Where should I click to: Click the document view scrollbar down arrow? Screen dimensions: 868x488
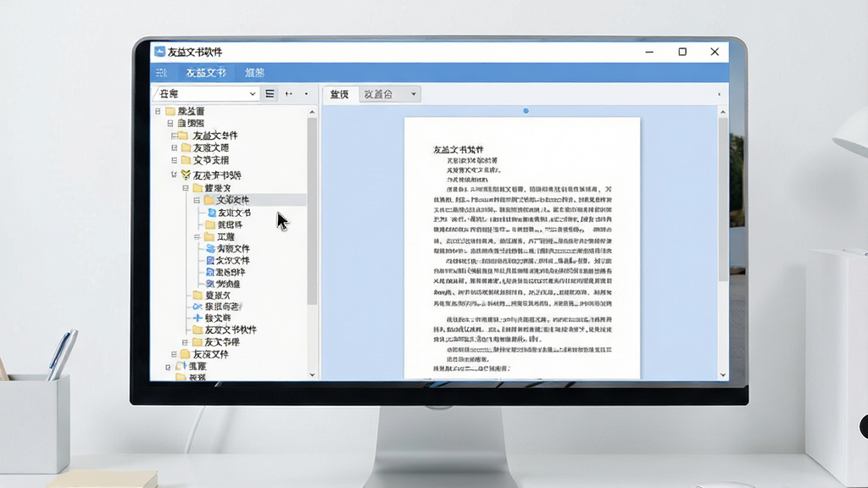722,374
